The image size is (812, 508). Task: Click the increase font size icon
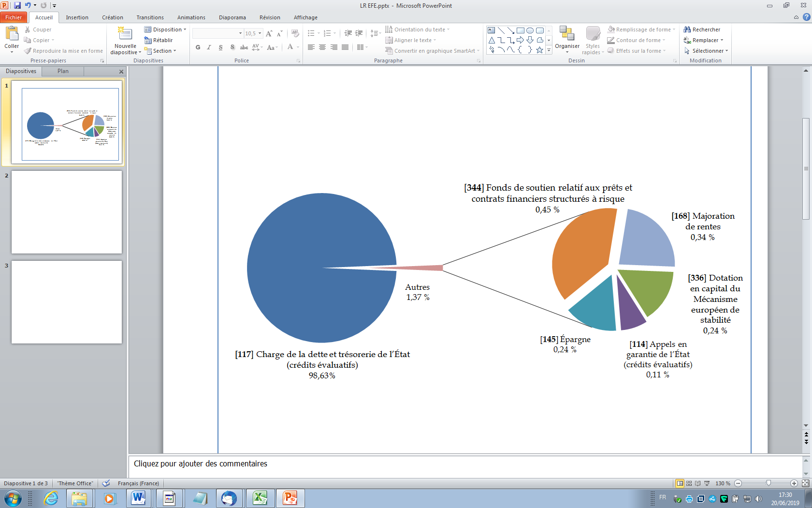coord(269,33)
